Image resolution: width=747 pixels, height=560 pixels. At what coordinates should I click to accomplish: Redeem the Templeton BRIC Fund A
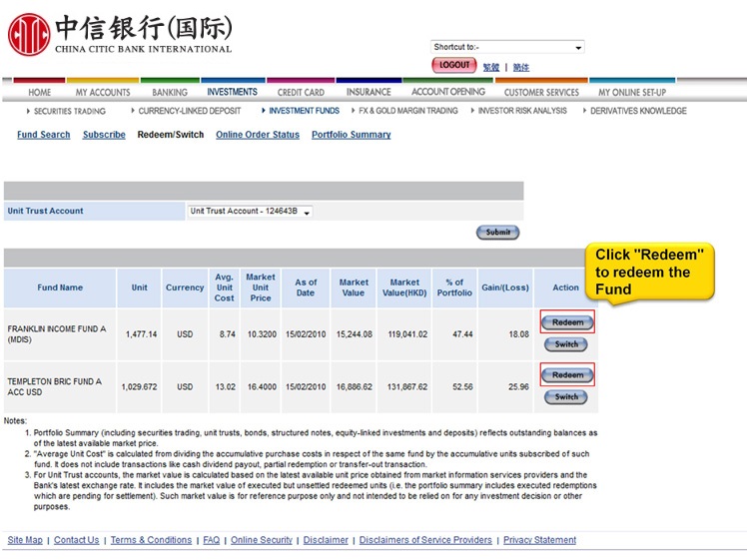pos(567,375)
